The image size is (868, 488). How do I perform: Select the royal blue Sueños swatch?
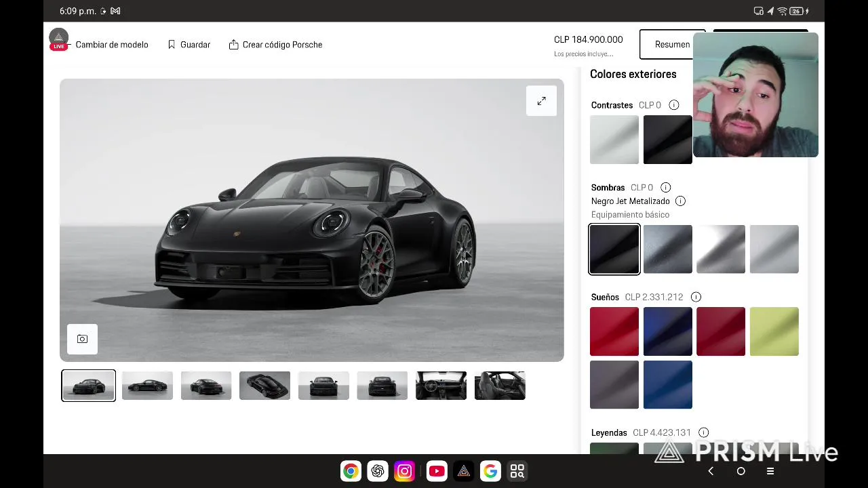[x=668, y=385]
